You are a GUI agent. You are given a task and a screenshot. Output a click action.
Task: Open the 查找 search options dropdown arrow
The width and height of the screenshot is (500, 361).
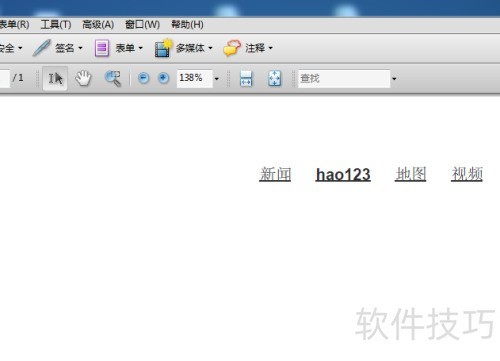394,79
